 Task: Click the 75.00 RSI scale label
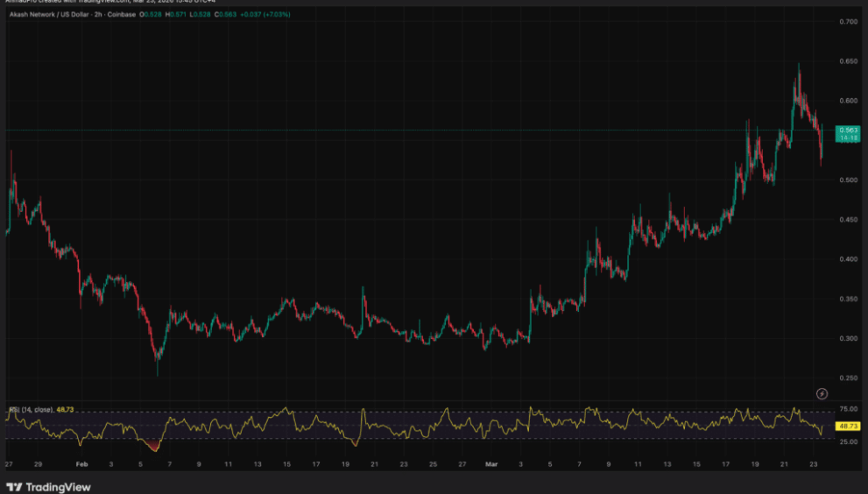click(847, 409)
